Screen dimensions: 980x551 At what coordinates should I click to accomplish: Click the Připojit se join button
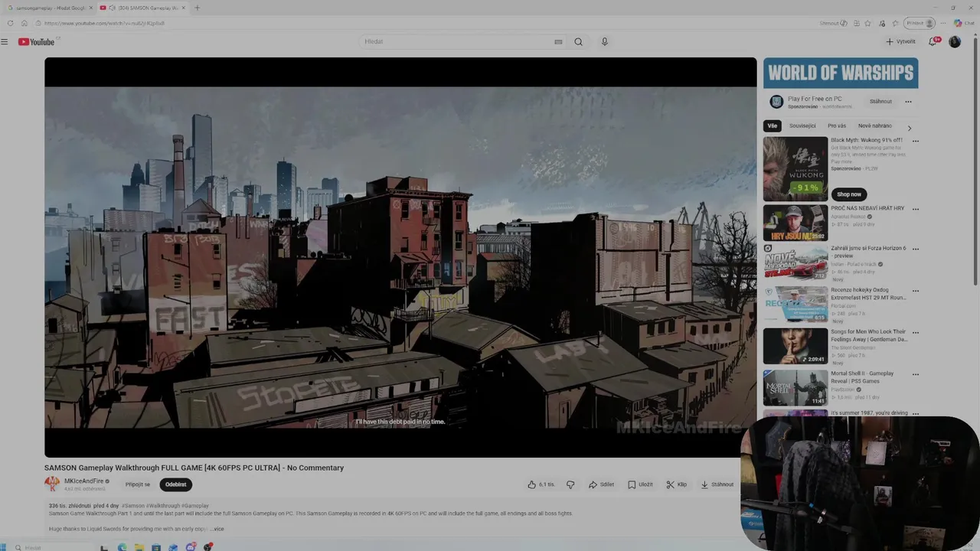pyautogui.click(x=138, y=484)
